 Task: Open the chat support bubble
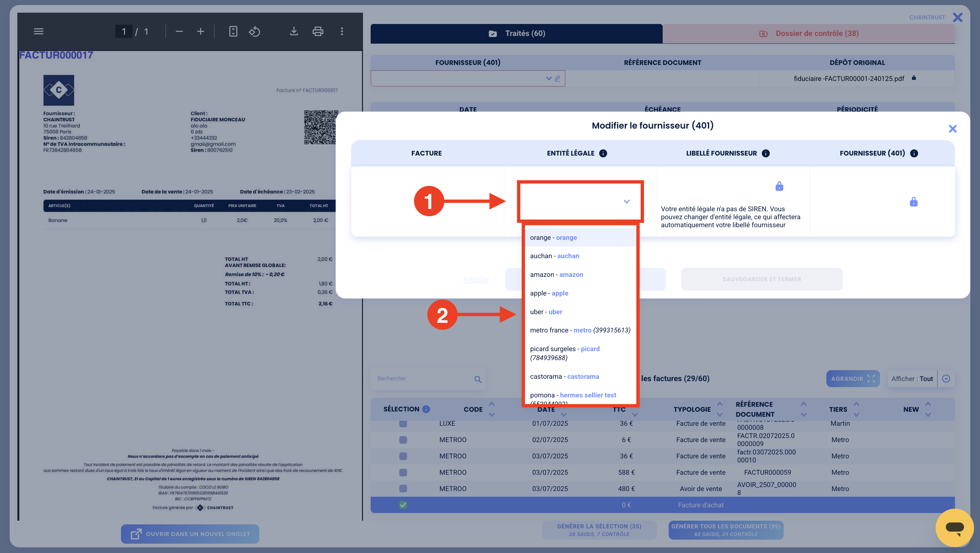click(x=954, y=528)
